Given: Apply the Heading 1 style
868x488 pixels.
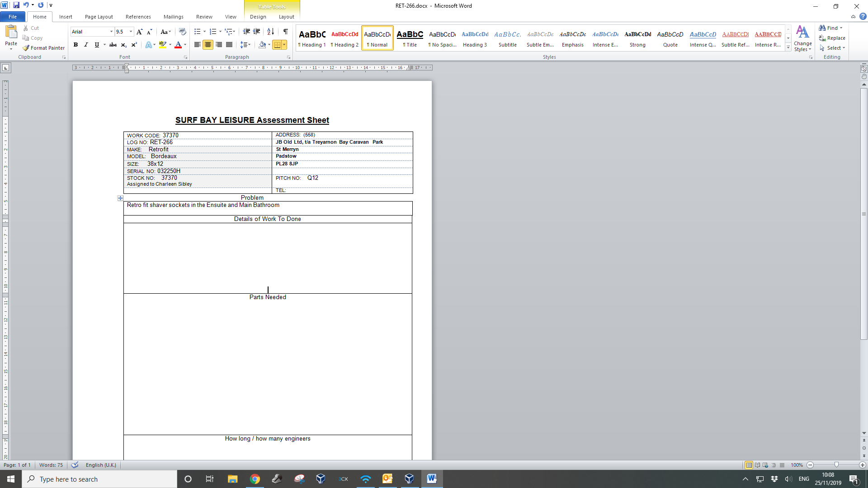Looking at the screenshot, I should coord(312,38).
